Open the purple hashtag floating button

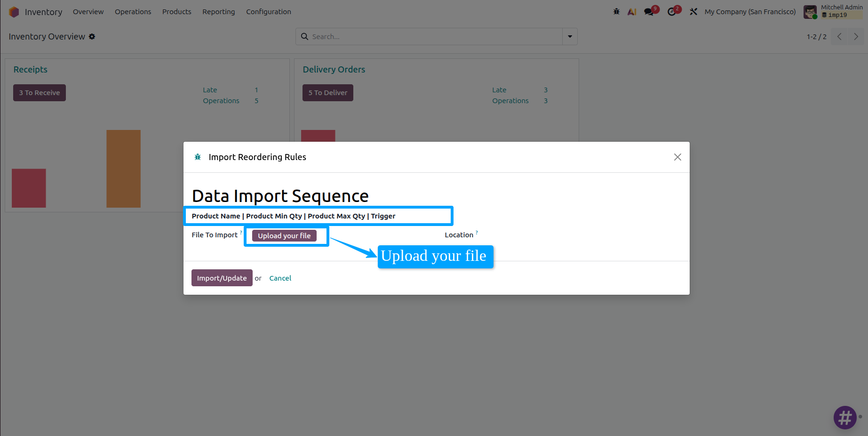pyautogui.click(x=845, y=417)
